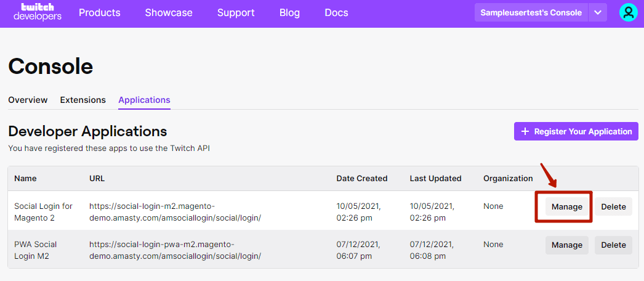
Task: Expand the console switcher chevron dropdown
Action: (598, 13)
